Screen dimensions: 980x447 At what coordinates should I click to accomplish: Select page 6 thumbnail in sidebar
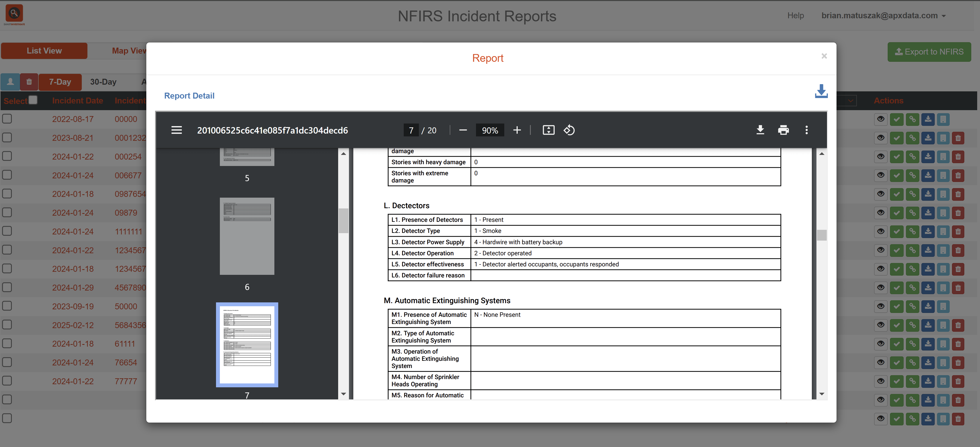point(247,236)
